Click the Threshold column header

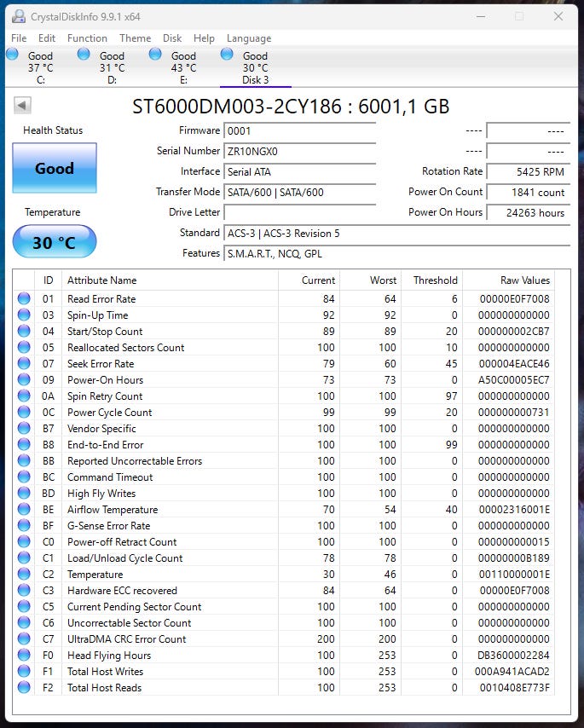pyautogui.click(x=431, y=280)
